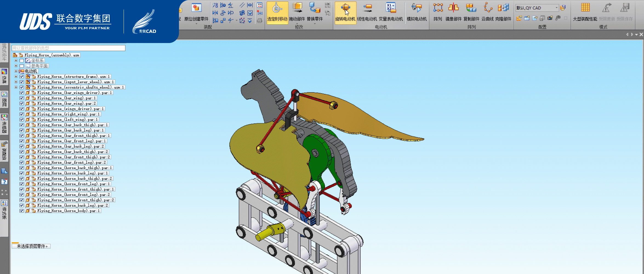Uncheck Flying_Horse_(input_lever_wheel).asm:1 checkbox

(x=22, y=82)
